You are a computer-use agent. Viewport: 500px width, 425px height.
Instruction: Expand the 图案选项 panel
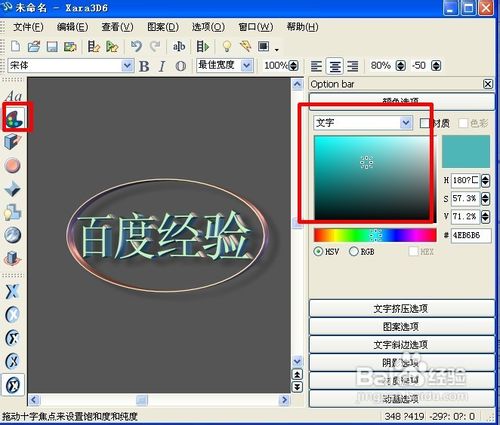402,326
